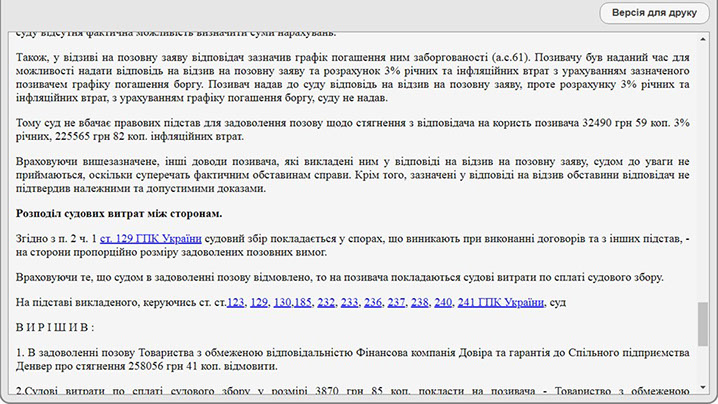Follow the article 232 link

(x=326, y=302)
